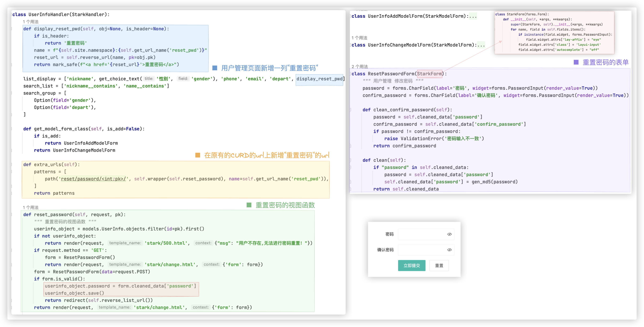Click the 立即提交 submit button
Viewport: 644px width, 327px height.
pyautogui.click(x=411, y=265)
